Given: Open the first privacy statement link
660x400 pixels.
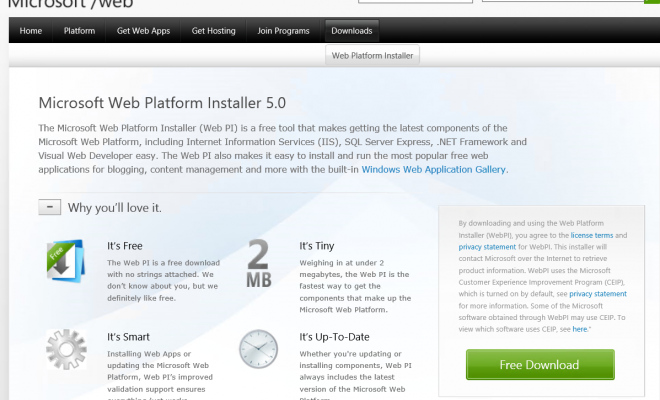Looking at the screenshot, I should [487, 247].
